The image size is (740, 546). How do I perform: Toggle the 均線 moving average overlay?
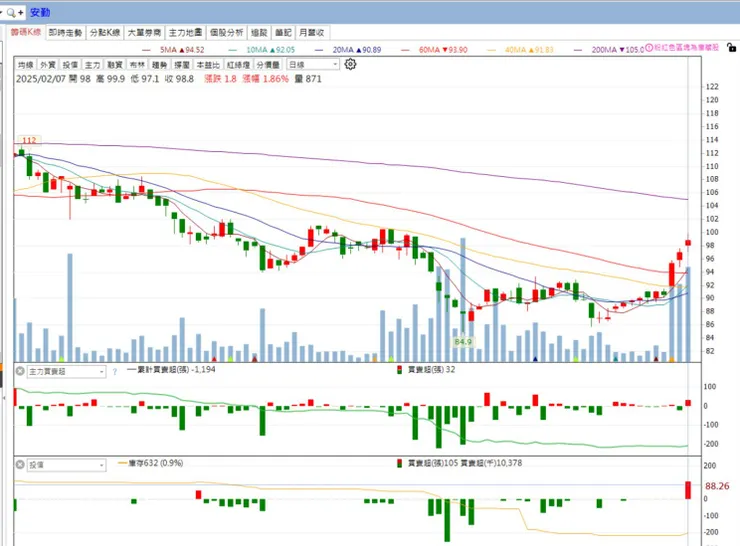[x=25, y=65]
